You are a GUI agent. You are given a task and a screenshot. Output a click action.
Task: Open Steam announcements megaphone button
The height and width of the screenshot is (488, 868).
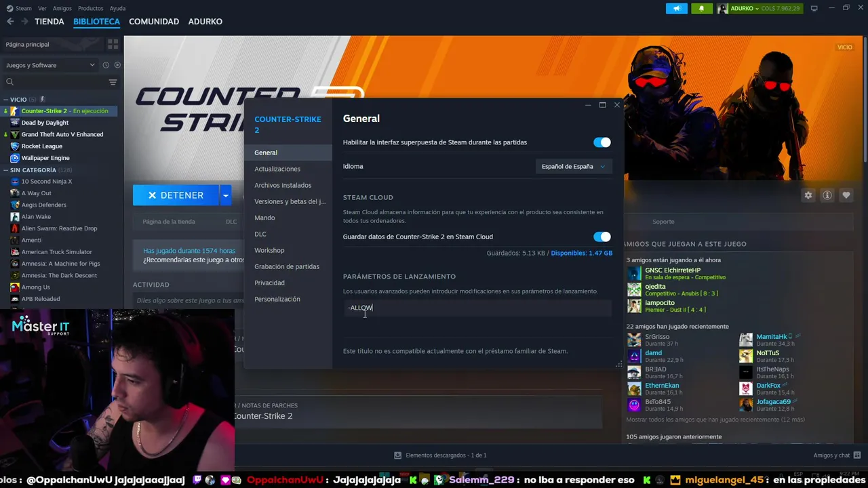[676, 8]
